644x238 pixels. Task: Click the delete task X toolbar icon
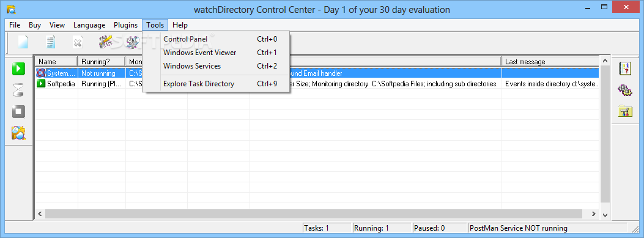pyautogui.click(x=78, y=42)
